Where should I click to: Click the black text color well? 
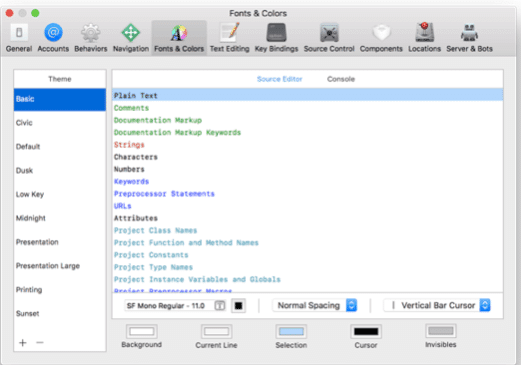[238, 306]
